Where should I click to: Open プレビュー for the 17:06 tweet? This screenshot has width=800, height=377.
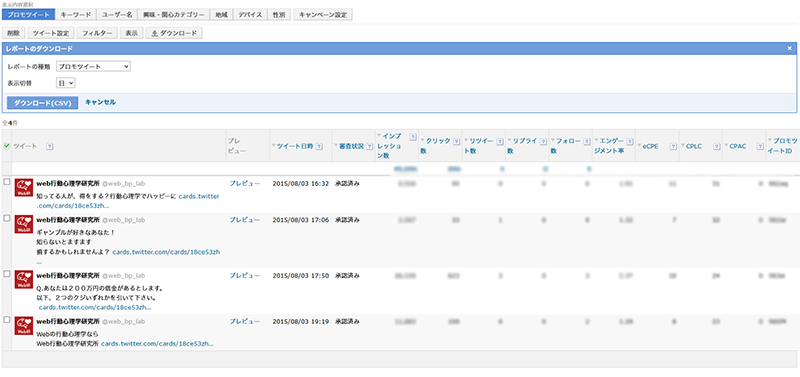244,219
